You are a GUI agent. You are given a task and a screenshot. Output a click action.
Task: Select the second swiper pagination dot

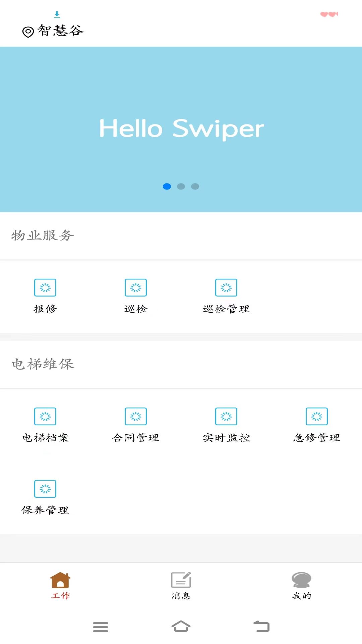coord(181,186)
